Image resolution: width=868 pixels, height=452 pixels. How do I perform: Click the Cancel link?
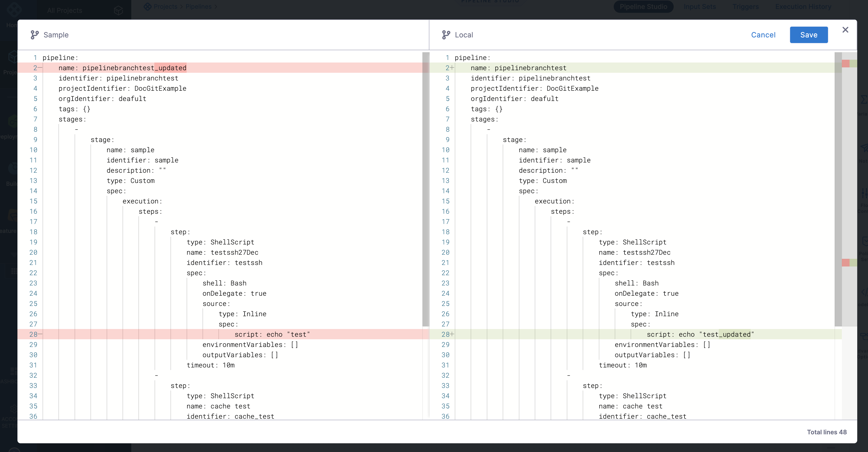pos(763,35)
